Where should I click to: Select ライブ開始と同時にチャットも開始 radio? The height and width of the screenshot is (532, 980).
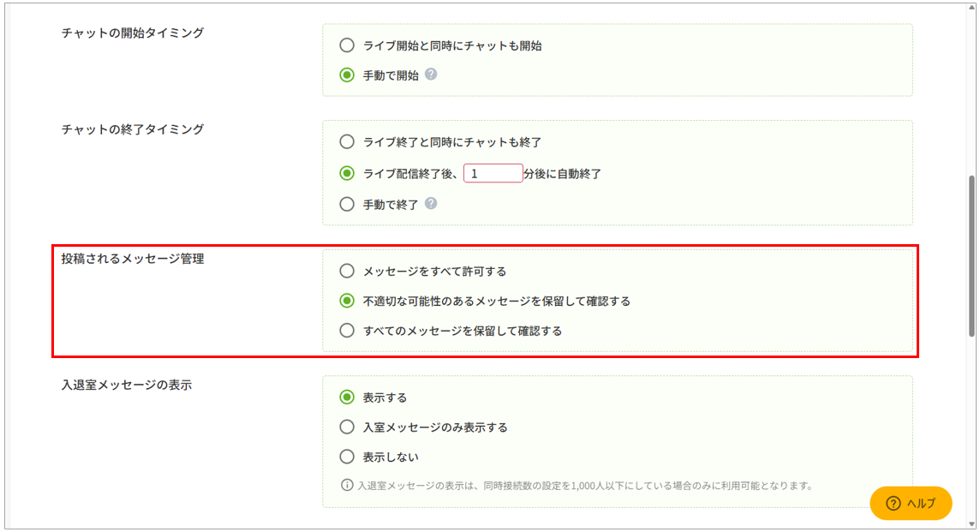347,45
